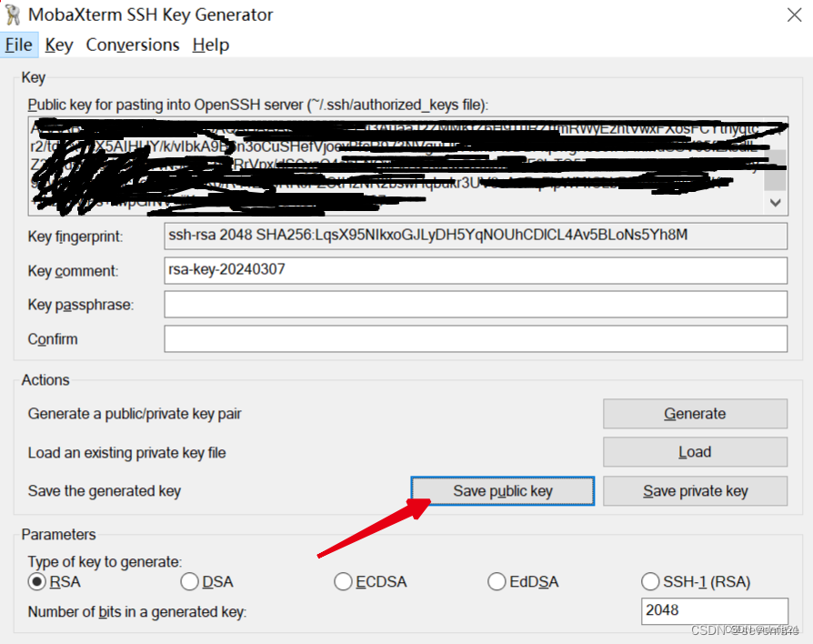Click the 'Public key for pasting' label
The width and height of the screenshot is (813, 644).
(x=258, y=105)
